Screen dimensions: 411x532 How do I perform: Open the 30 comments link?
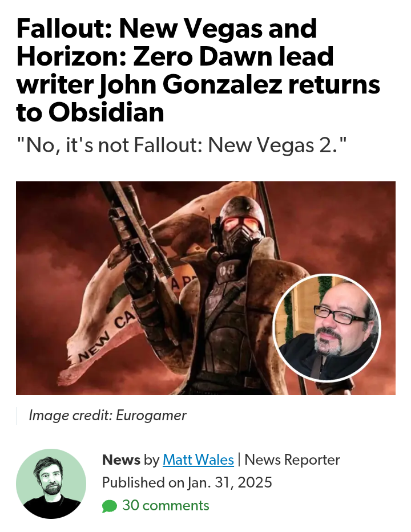coord(166,505)
